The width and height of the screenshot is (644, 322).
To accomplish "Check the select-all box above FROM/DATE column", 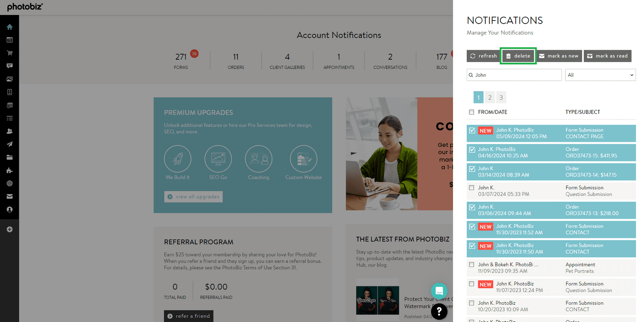I will tap(472, 112).
